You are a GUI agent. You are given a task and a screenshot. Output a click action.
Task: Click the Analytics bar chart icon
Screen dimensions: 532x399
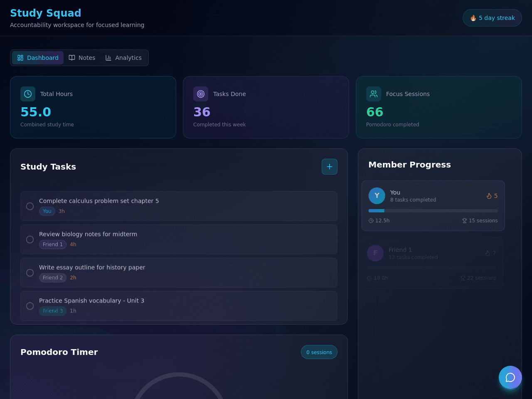(x=108, y=58)
